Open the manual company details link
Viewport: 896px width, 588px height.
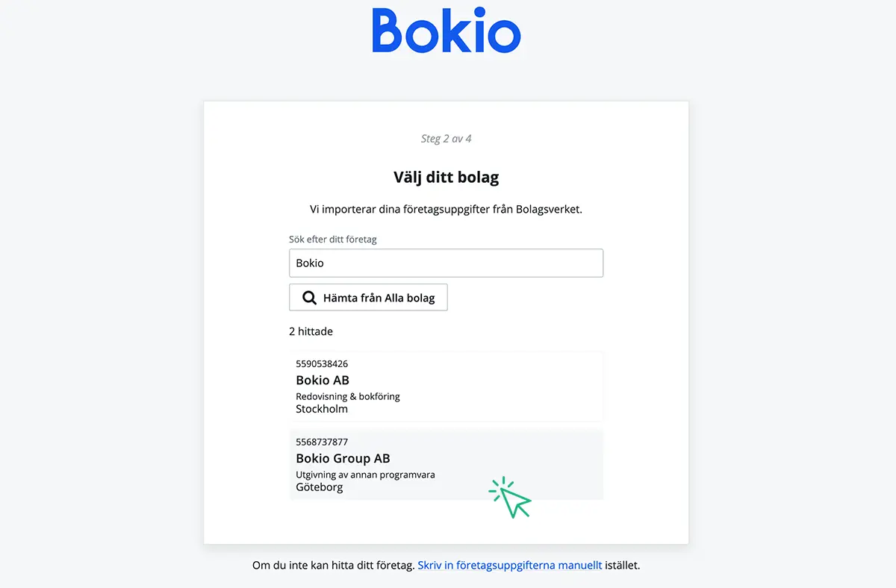click(x=510, y=565)
